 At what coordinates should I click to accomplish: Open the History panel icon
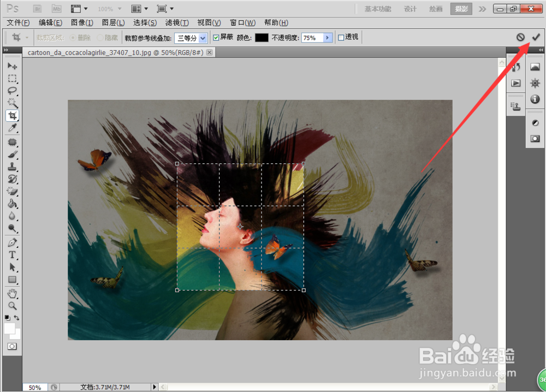tap(516, 67)
